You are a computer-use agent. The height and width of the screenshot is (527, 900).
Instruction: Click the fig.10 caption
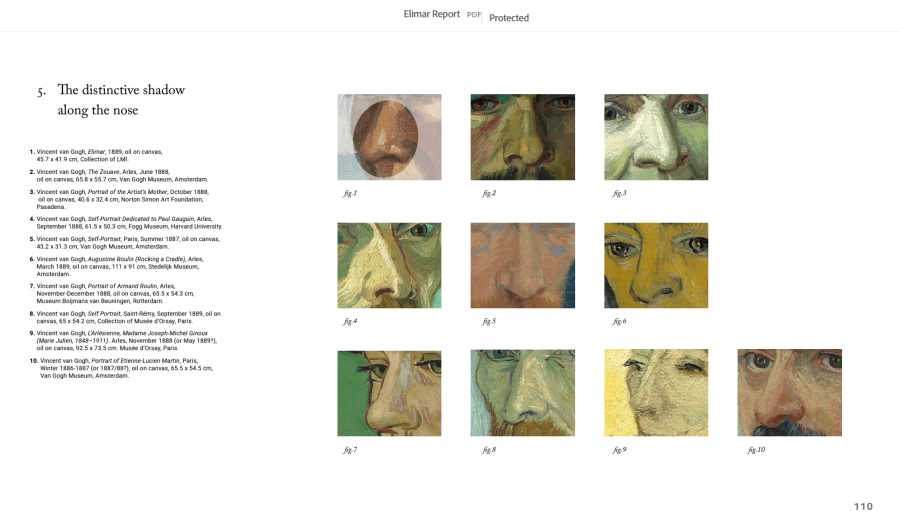pos(757,450)
